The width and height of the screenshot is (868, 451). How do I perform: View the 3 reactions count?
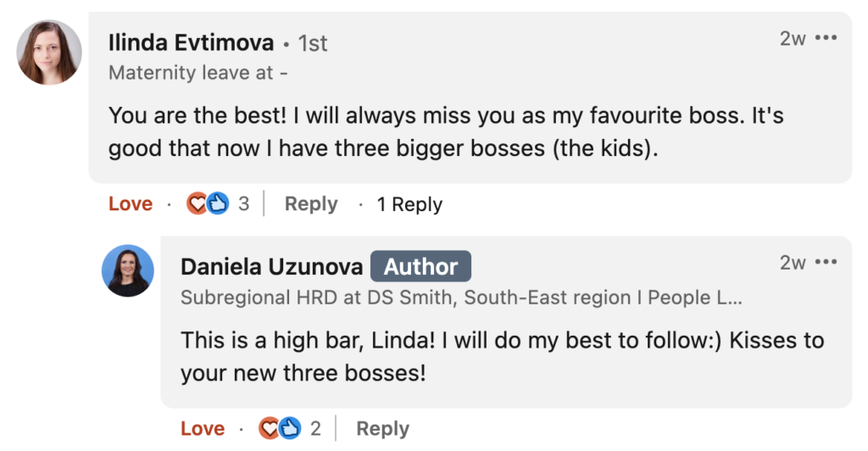[243, 204]
